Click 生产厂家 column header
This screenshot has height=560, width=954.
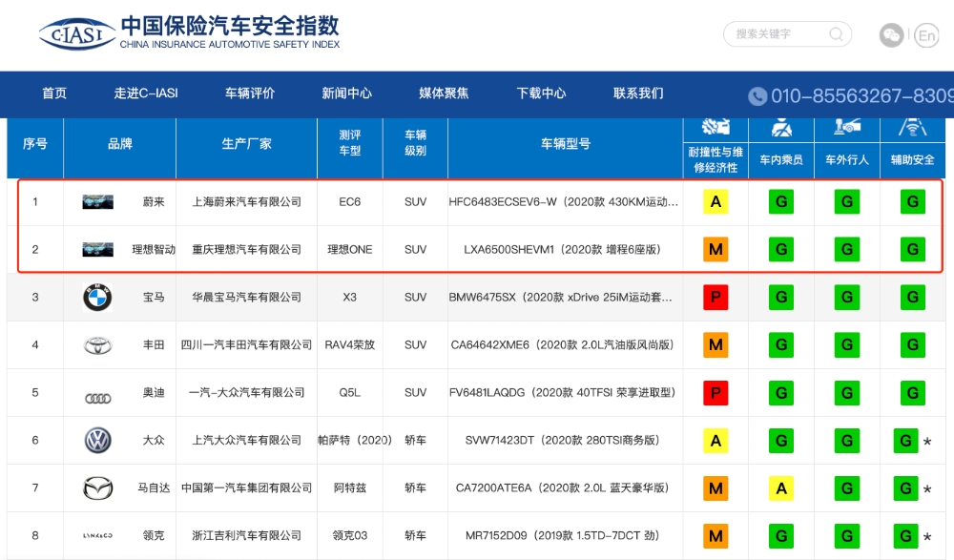[246, 144]
